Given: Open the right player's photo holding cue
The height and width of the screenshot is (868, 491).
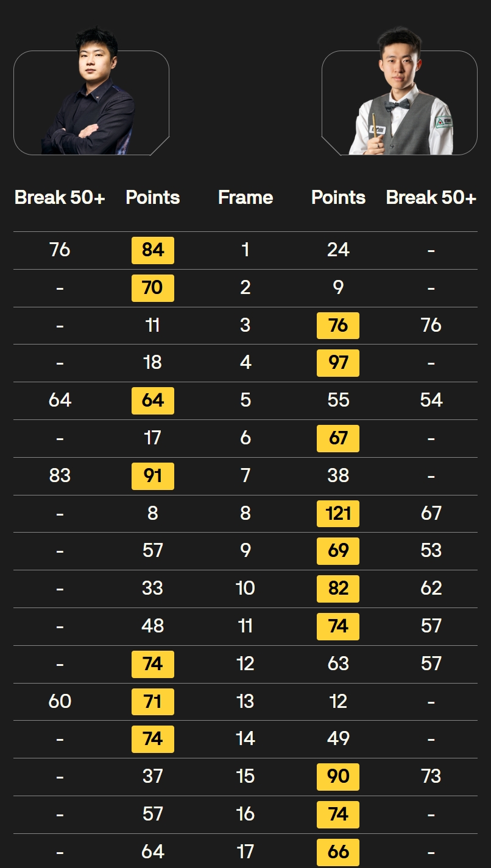Looking at the screenshot, I should click(400, 91).
